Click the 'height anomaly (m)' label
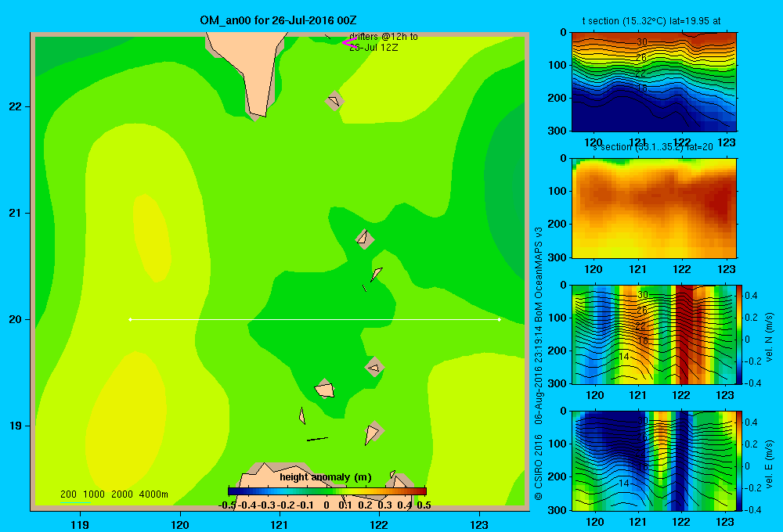The image size is (783, 532). click(x=326, y=477)
